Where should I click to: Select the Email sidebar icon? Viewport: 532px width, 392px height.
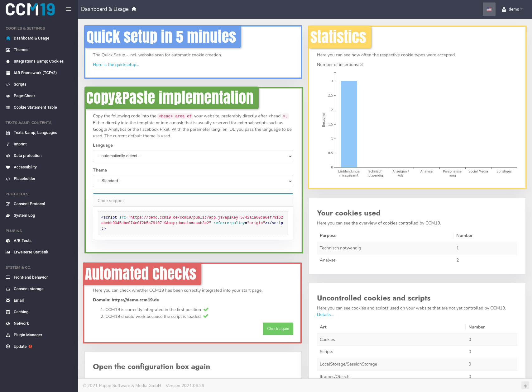[x=8, y=300]
